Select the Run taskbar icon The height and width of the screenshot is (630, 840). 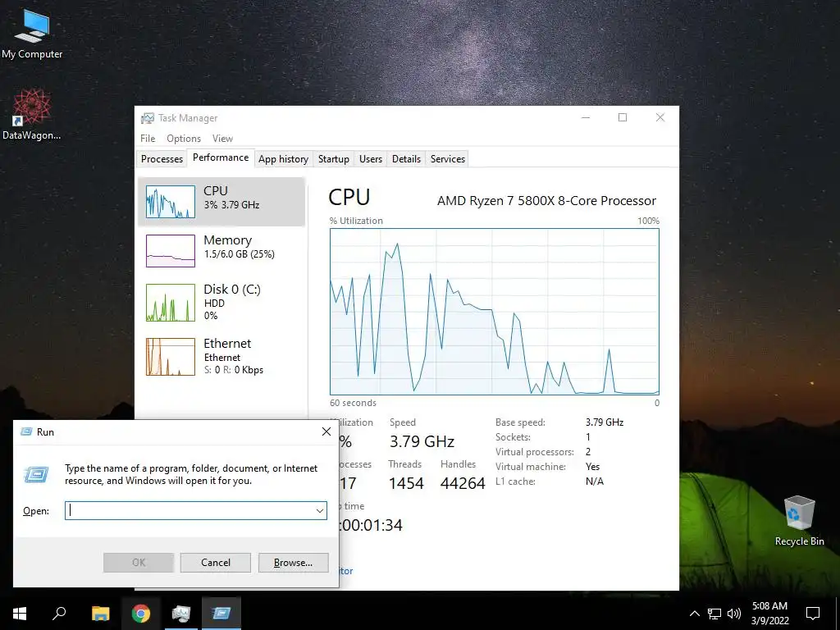[x=221, y=614]
